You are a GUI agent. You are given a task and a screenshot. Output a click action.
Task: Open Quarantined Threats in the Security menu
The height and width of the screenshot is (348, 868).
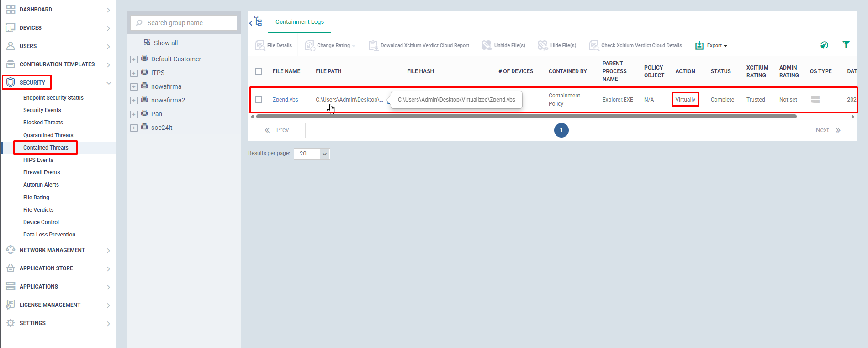coord(48,135)
